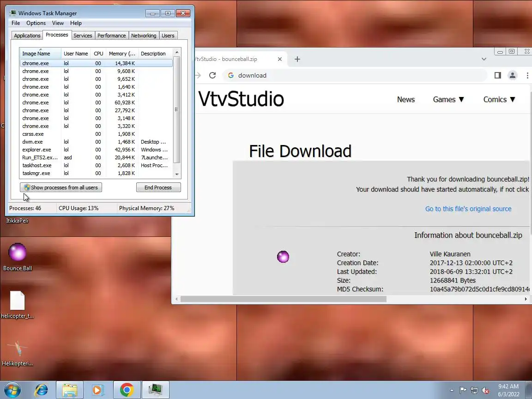Open a new Chrome tab
Image resolution: width=532 pixels, height=399 pixels.
(x=297, y=59)
